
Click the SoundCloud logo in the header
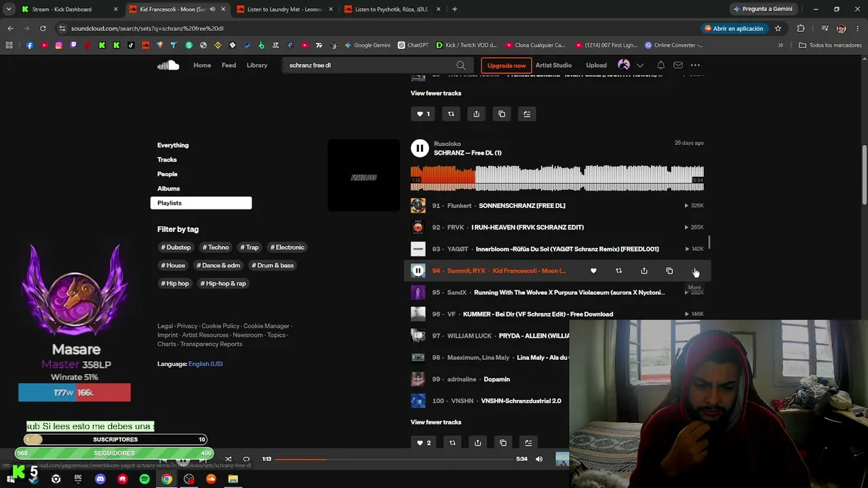(168, 65)
